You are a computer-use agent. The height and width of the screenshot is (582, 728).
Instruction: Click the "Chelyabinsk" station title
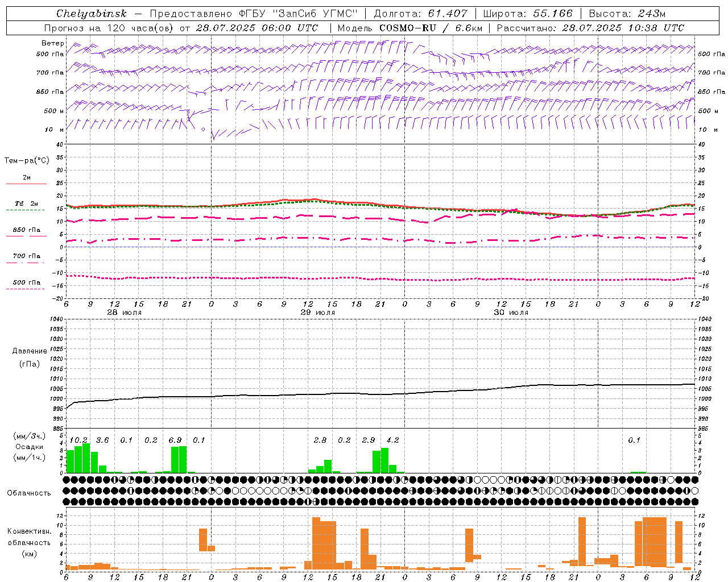pyautogui.click(x=91, y=14)
